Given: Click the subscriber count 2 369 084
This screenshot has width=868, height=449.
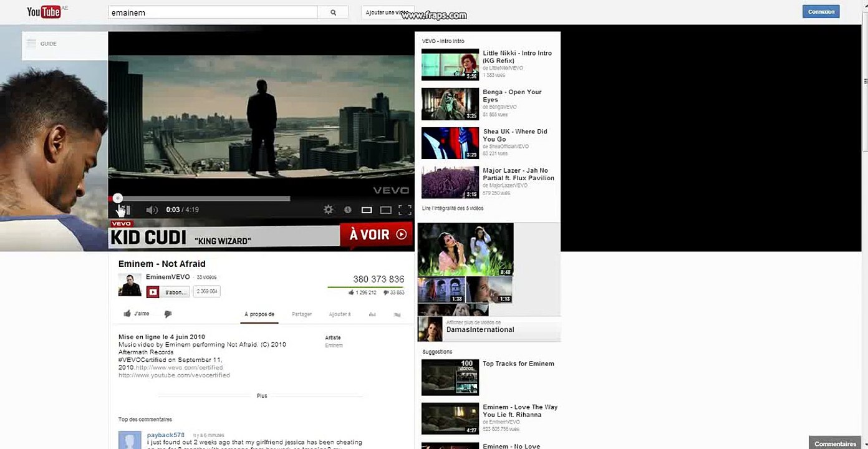Looking at the screenshot, I should pyautogui.click(x=207, y=292).
